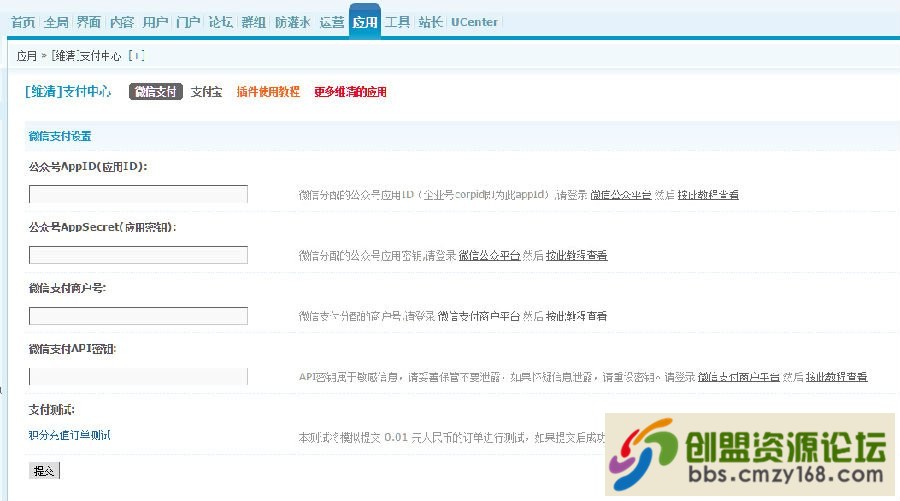Viewport: 900px width, 501px height.
Task: Focus the 公众号AppSecret input field
Action: [138, 255]
